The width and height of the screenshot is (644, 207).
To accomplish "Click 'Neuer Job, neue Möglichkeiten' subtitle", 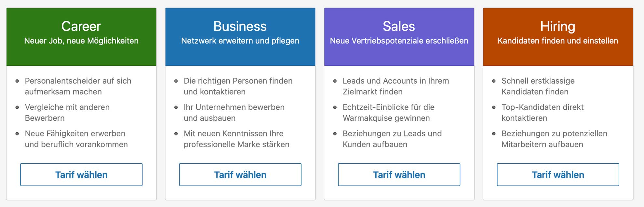I will (81, 41).
